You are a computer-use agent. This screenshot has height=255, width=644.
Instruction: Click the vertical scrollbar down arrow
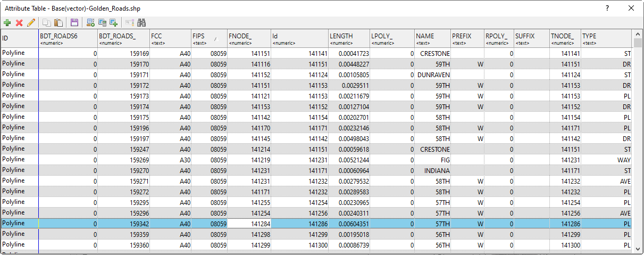click(637, 248)
